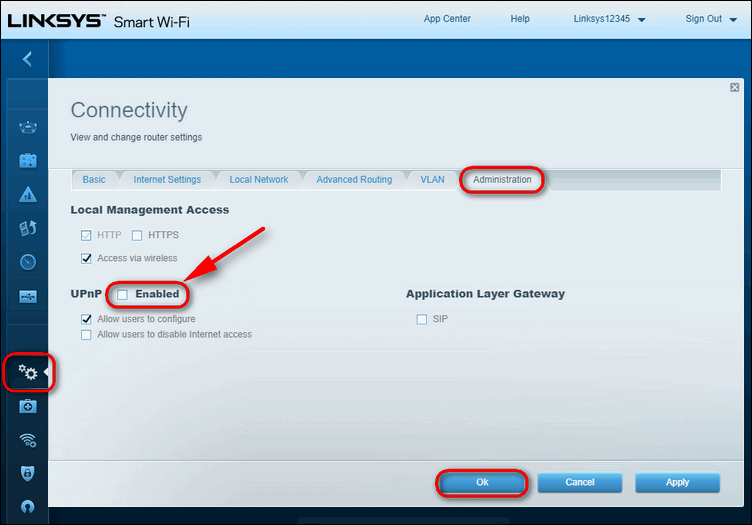Open the Network Map sidebar icon
Viewport: 752px width, 525px height.
(x=28, y=127)
